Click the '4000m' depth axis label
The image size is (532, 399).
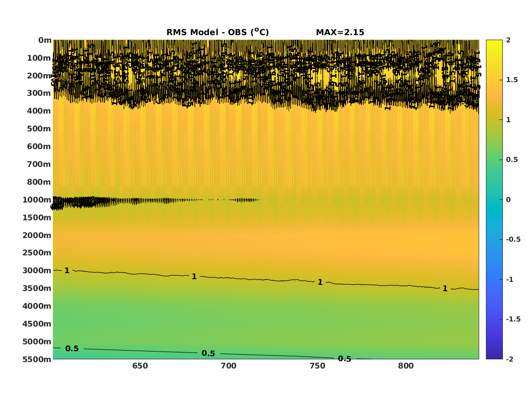coord(37,306)
